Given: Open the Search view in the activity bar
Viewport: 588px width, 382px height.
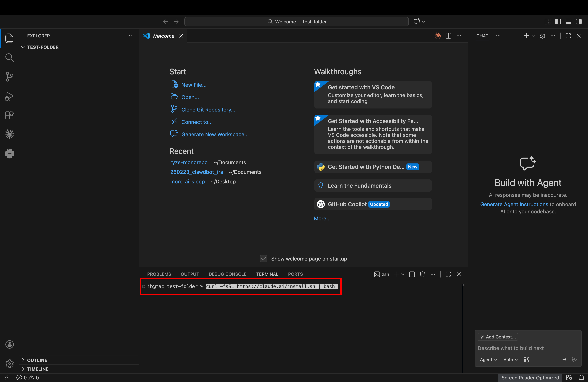Looking at the screenshot, I should click(x=9, y=57).
